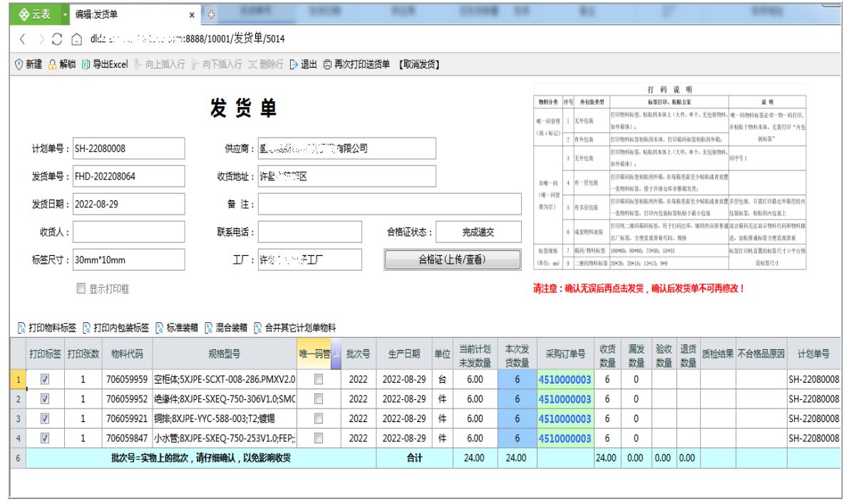The image size is (849, 504).
Task: Click order link 4510000003 in row 4
Action: [565, 438]
